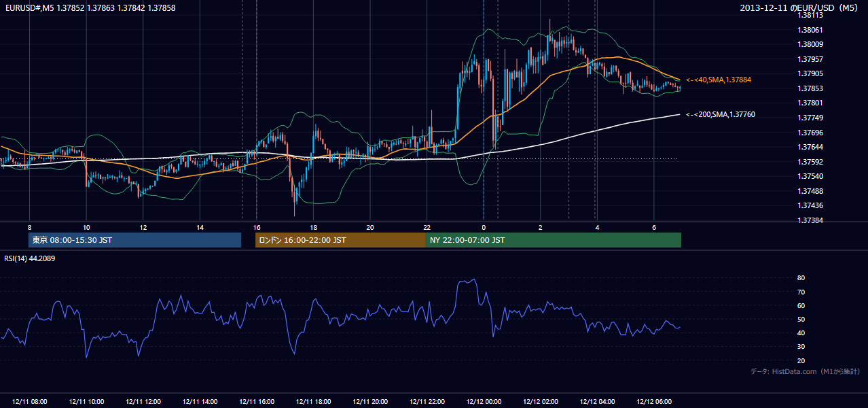Click price axis value 1.37488

(810, 191)
